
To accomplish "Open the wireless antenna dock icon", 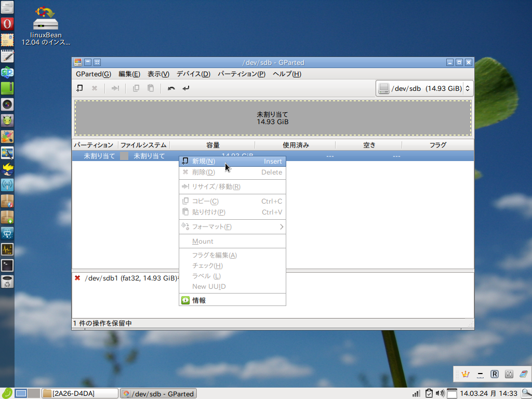I will [7, 185].
